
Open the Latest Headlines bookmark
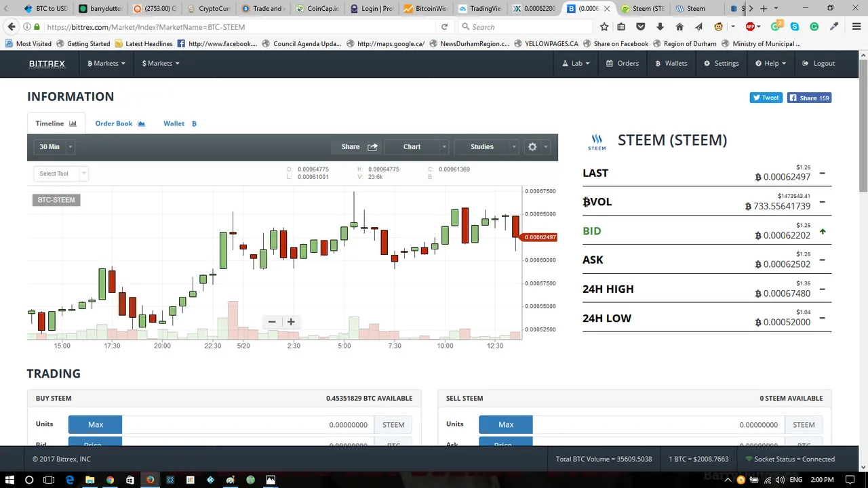(144, 43)
